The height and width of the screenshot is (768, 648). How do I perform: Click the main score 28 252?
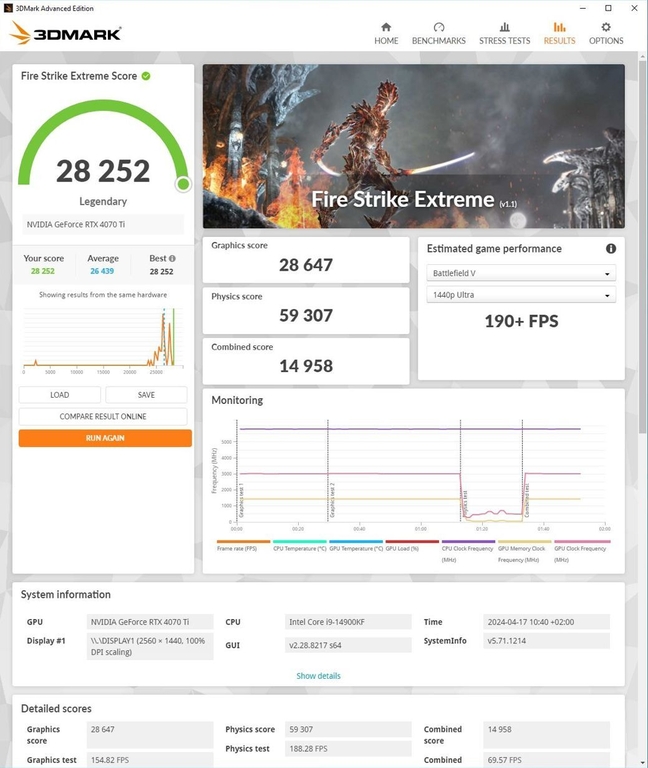point(103,171)
